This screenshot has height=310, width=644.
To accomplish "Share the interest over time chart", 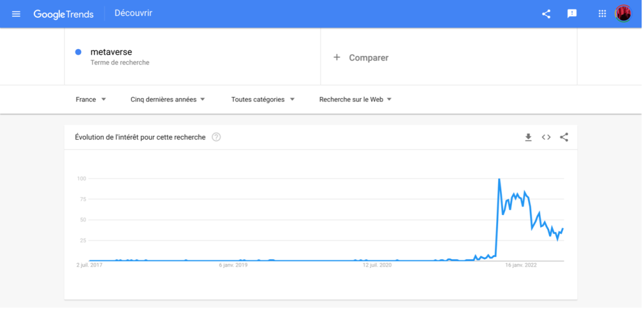I will point(564,137).
